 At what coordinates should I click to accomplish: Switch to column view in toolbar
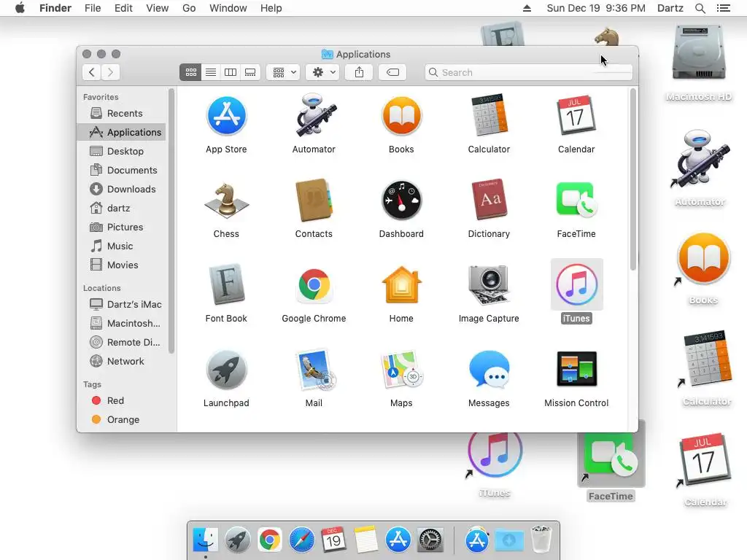[x=231, y=72]
